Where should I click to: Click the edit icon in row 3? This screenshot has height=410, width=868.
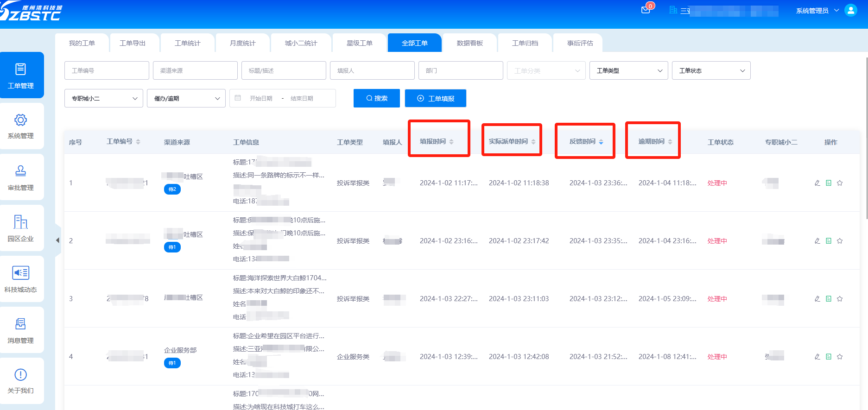coord(817,299)
